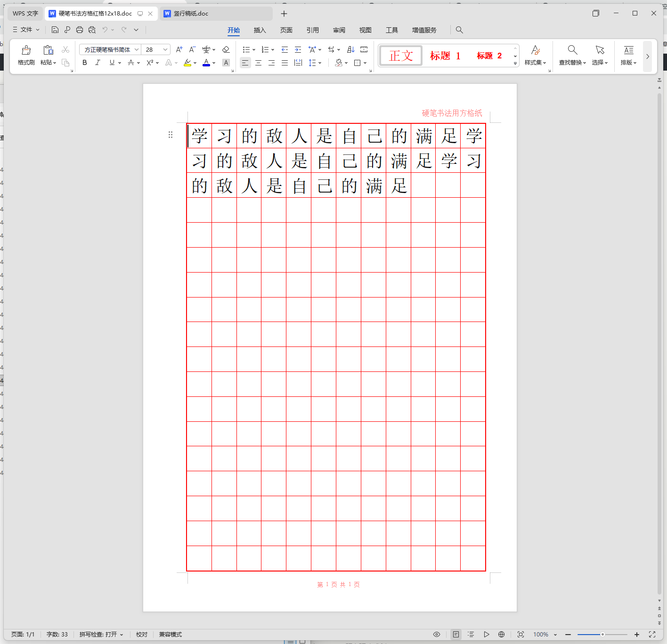Image resolution: width=667 pixels, height=644 pixels.
Task: Click the increase font size icon
Action: pyautogui.click(x=179, y=49)
